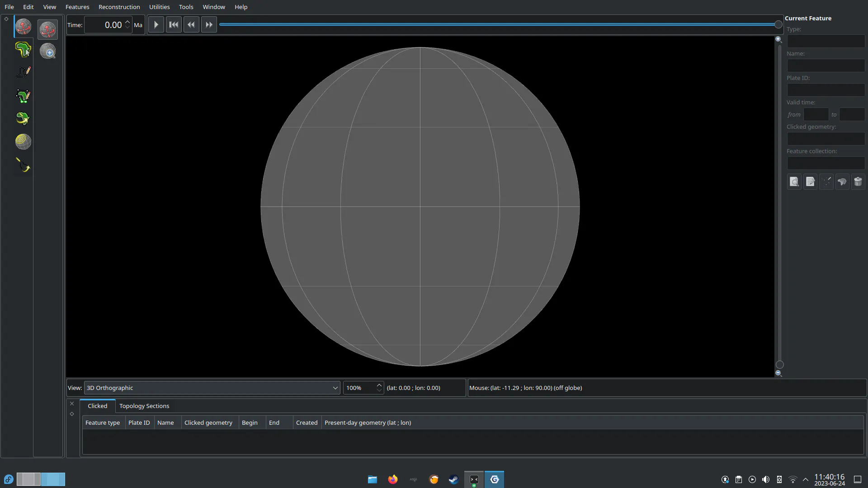Screen dimensions: 868x488
Task: Click the Query Feature magnifier icon
Action: pyautogui.click(x=794, y=182)
